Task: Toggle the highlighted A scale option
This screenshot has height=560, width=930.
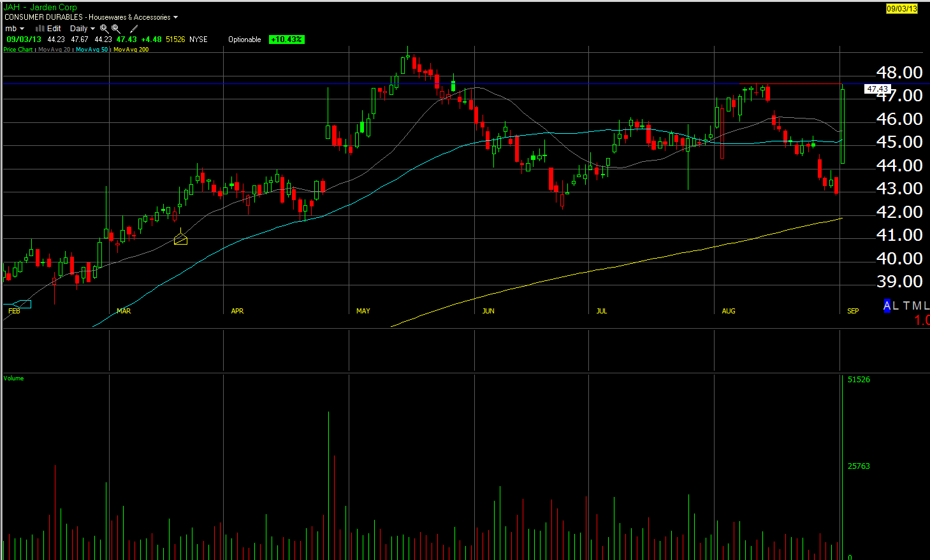Action: 887,306
